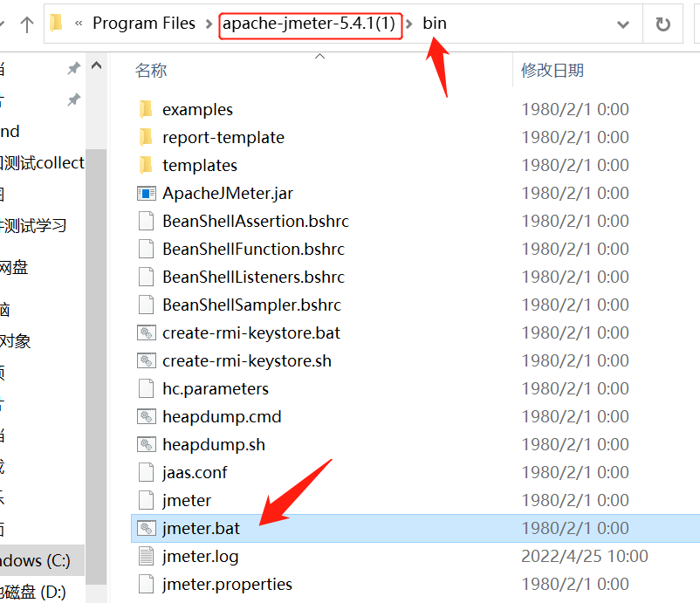This screenshot has height=603, width=700.
Task: Click the navigation pane scroll-up arrow
Action: click(96, 66)
